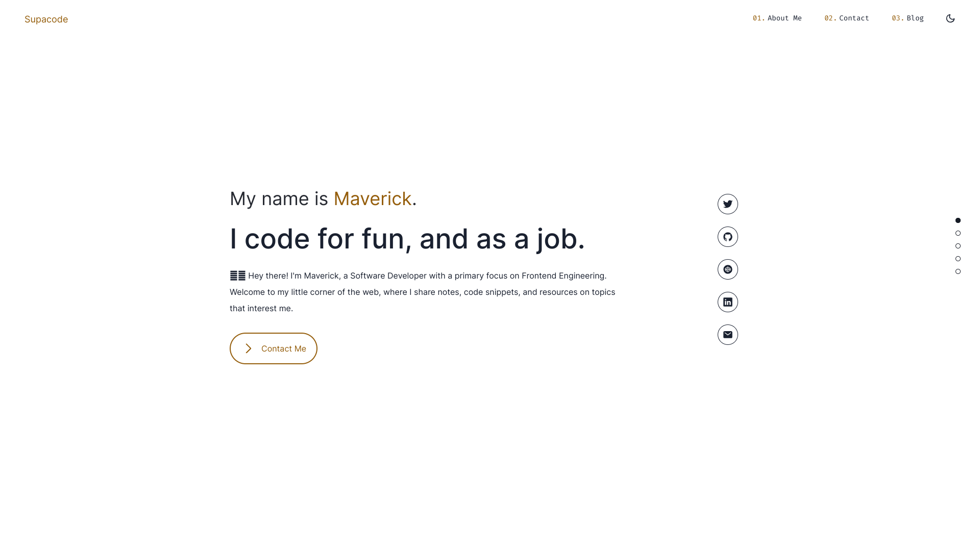Jump to the last section dot
Image resolution: width=980 pixels, height=551 pixels.
[x=958, y=271]
